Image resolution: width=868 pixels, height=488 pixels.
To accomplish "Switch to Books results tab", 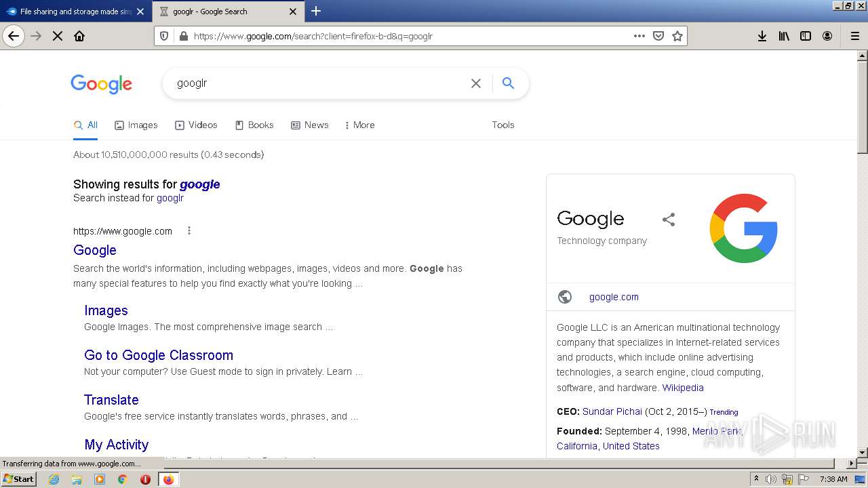I will coord(254,125).
